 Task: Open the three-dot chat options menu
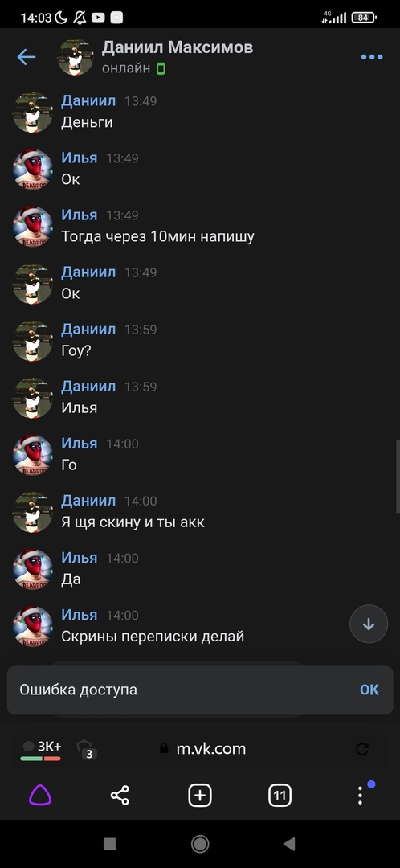point(372,57)
